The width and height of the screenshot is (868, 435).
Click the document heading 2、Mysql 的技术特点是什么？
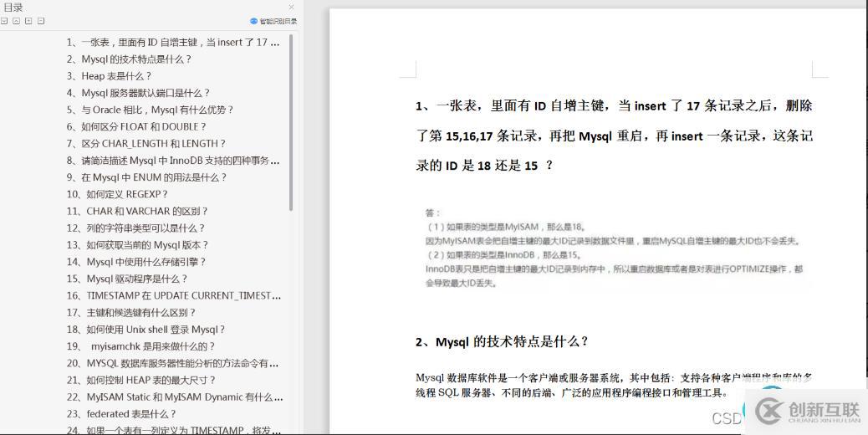[x=502, y=342]
